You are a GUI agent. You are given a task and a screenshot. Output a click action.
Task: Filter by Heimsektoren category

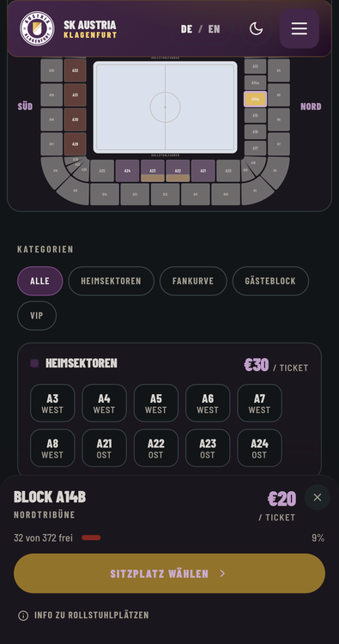pos(111,281)
